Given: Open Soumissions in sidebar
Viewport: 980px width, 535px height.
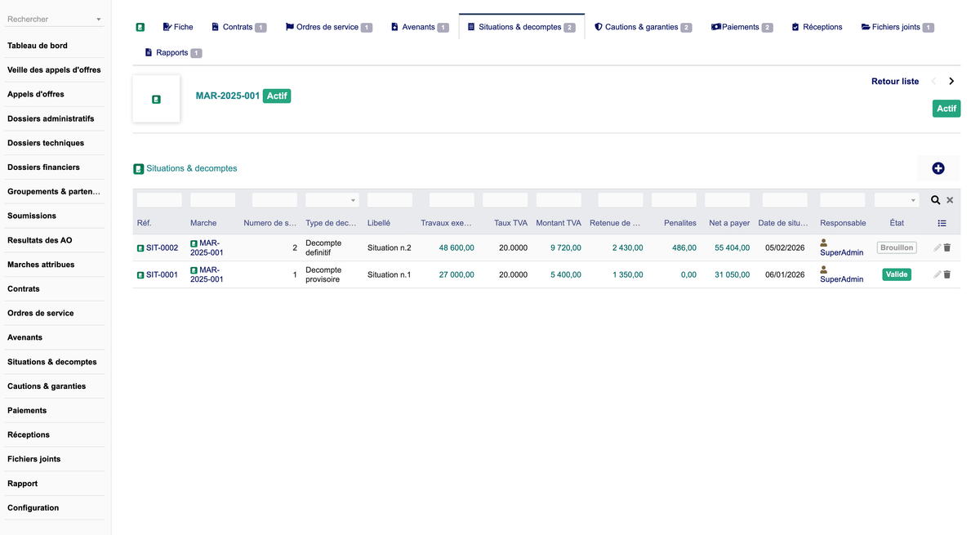Looking at the screenshot, I should coord(32,216).
